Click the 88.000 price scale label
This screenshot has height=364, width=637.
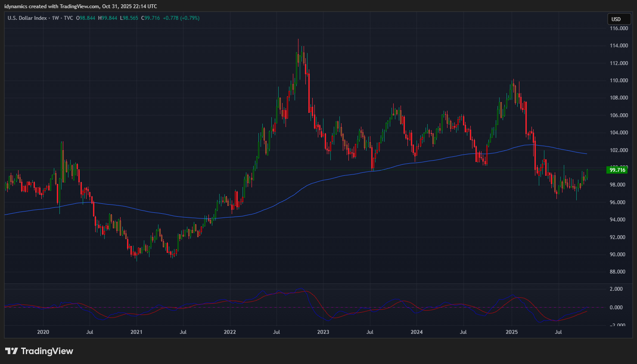point(618,272)
